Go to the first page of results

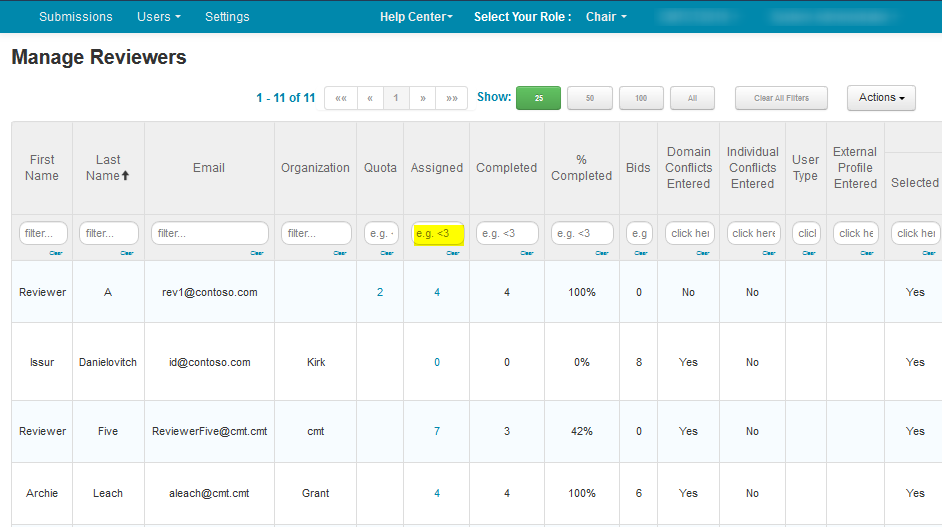pyautogui.click(x=341, y=98)
